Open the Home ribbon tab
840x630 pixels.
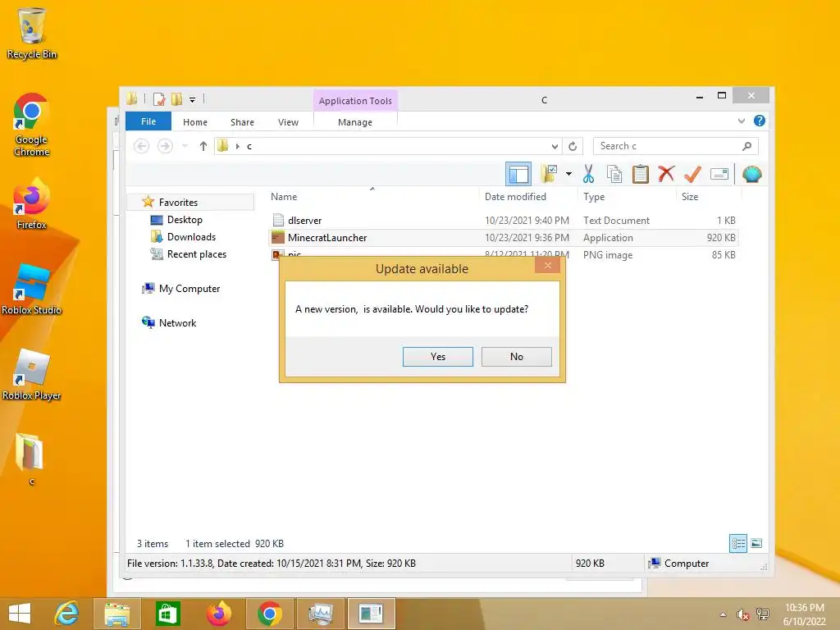click(x=195, y=122)
